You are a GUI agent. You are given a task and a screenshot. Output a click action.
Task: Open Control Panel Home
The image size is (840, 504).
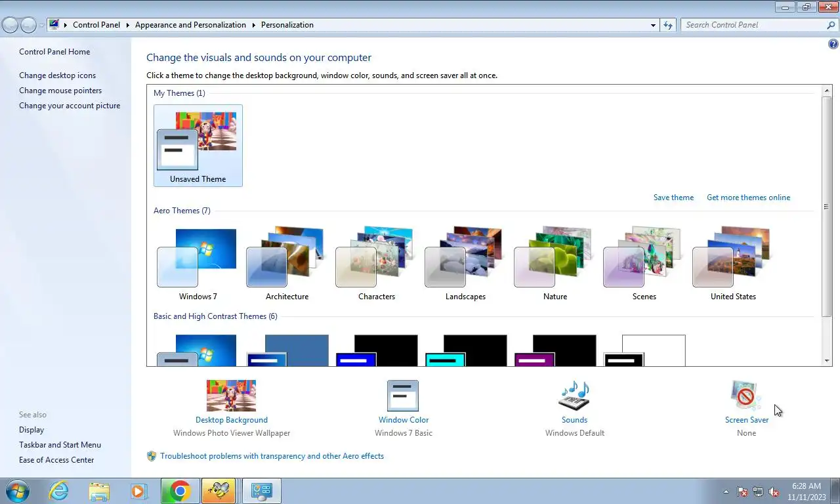(54, 52)
